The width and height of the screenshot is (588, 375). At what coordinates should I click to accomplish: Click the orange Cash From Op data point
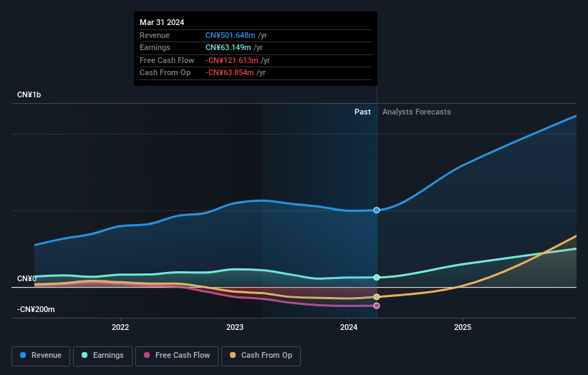(377, 297)
